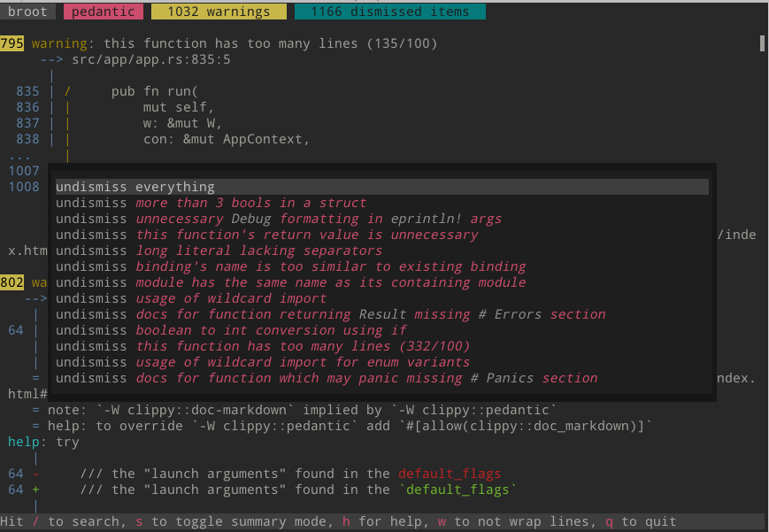769x532 pixels.
Task: Click the broot badge in the top bar
Action: [x=27, y=12]
